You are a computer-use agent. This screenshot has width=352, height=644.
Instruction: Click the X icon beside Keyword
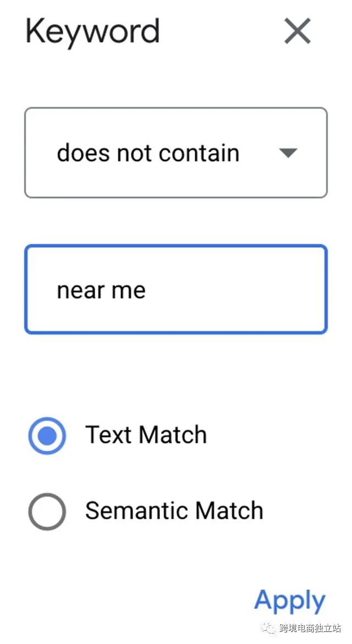pyautogui.click(x=298, y=31)
